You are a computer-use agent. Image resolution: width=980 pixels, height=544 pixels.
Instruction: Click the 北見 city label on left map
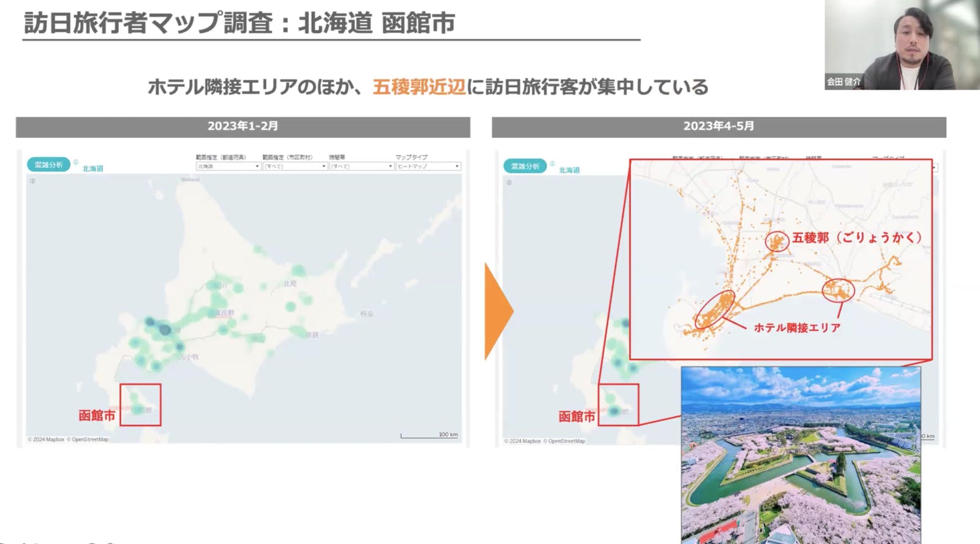(290, 284)
